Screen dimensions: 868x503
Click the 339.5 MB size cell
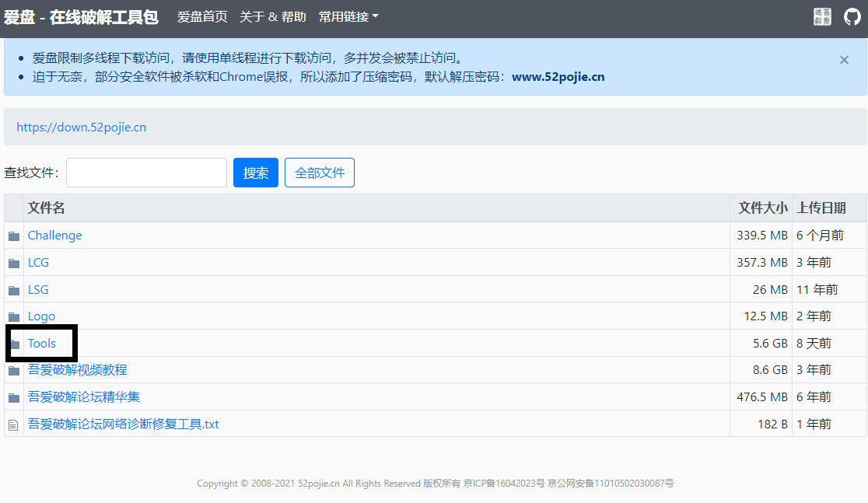point(761,236)
